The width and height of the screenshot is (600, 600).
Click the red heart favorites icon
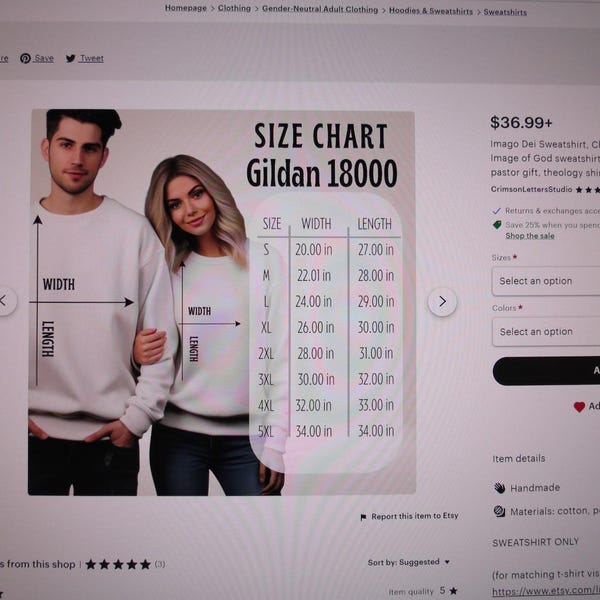pos(579,407)
